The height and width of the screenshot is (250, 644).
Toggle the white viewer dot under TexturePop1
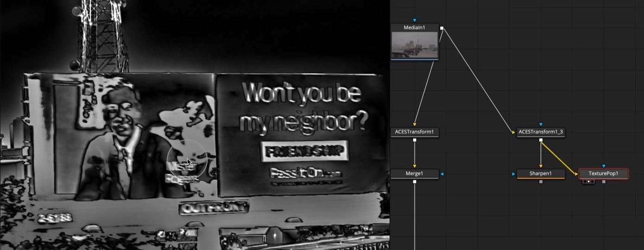(x=588, y=181)
